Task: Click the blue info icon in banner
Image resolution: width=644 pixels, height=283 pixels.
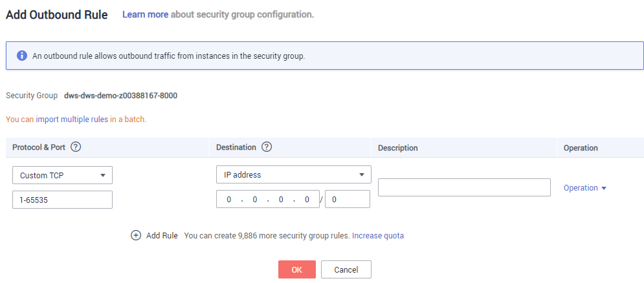Action: tap(22, 56)
